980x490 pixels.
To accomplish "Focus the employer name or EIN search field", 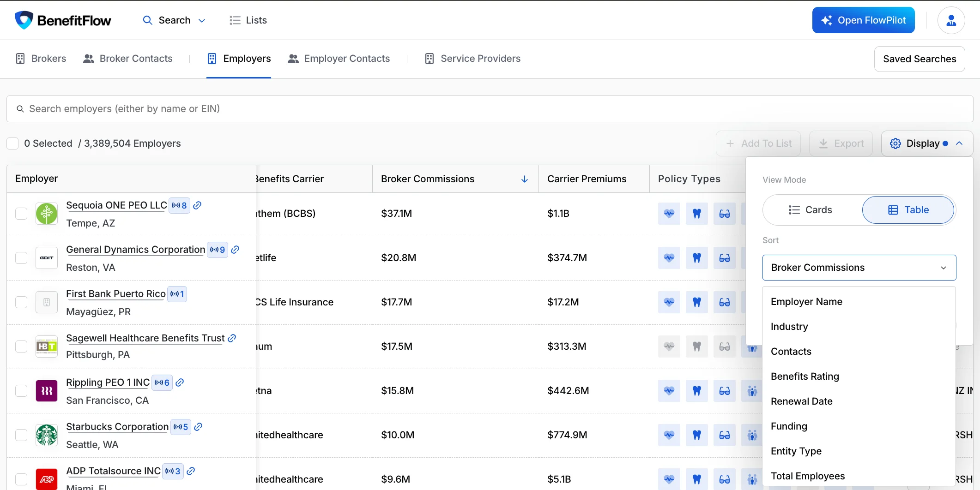I will [x=490, y=109].
